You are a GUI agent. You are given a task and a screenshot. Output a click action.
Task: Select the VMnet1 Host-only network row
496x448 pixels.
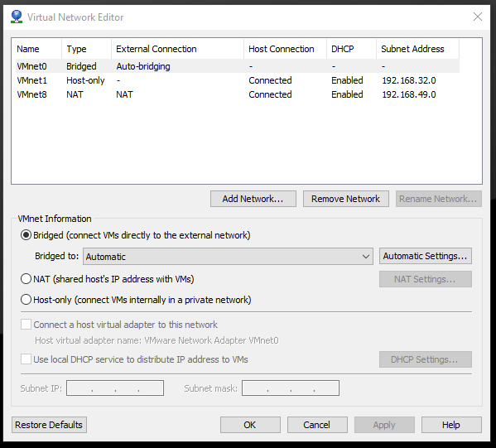tap(238, 80)
